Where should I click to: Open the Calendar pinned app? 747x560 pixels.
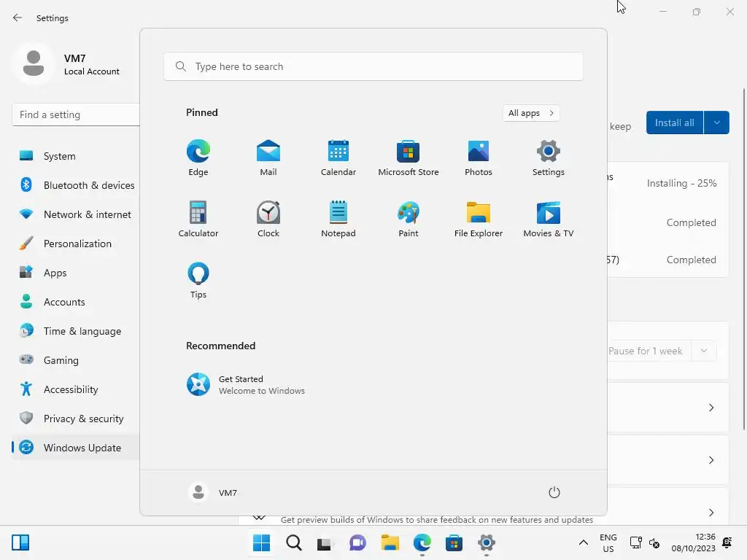point(338,157)
